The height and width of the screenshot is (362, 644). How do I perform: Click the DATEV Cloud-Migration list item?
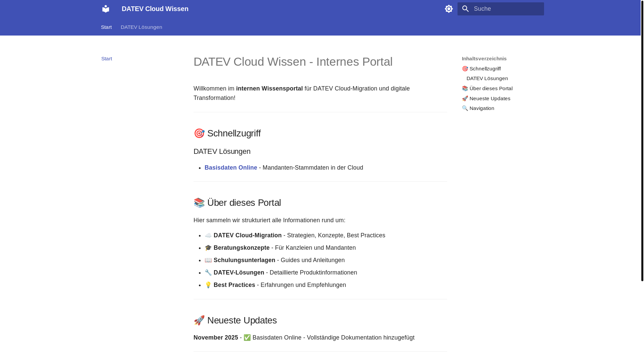click(x=295, y=235)
